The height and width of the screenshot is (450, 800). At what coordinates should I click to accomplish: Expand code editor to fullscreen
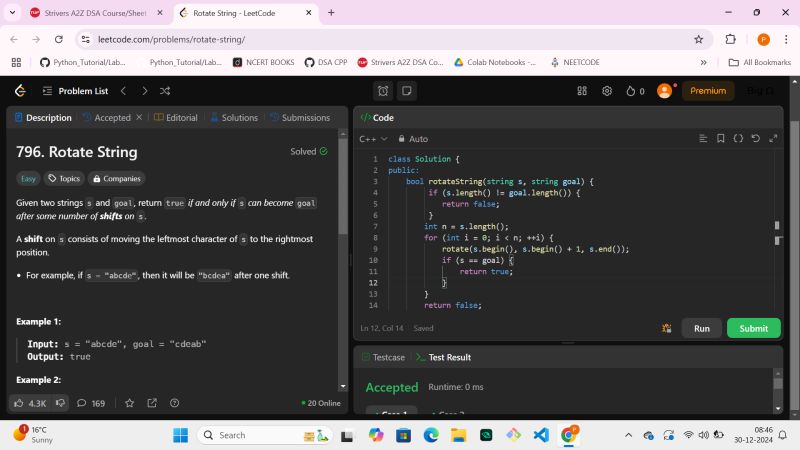[x=773, y=139]
